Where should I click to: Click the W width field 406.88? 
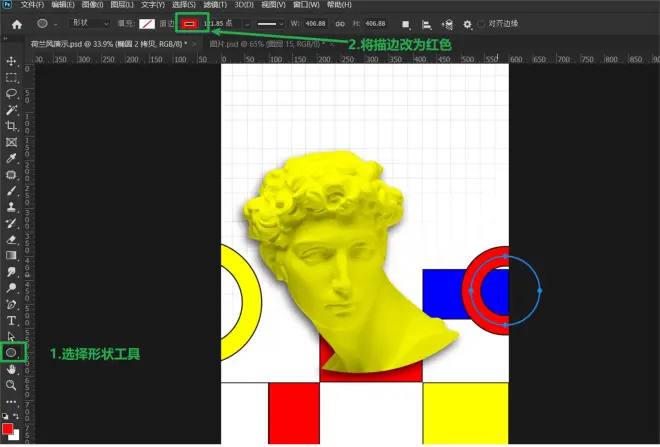point(315,24)
